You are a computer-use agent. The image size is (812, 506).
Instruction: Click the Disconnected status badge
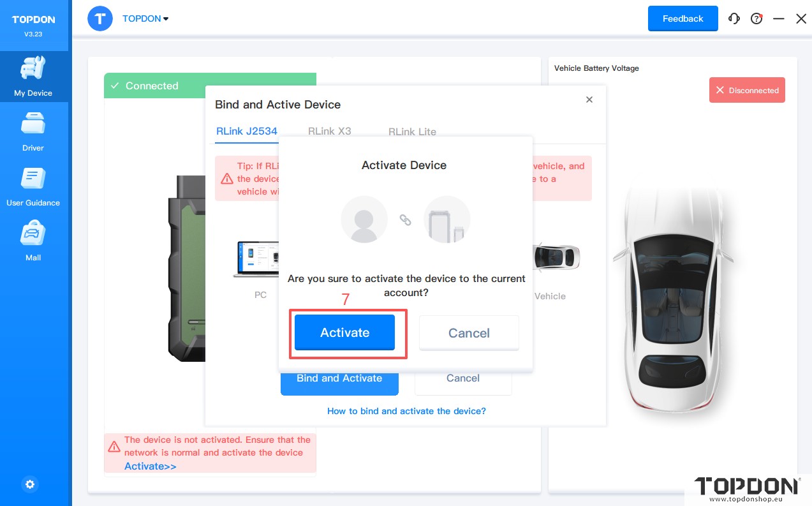point(747,90)
